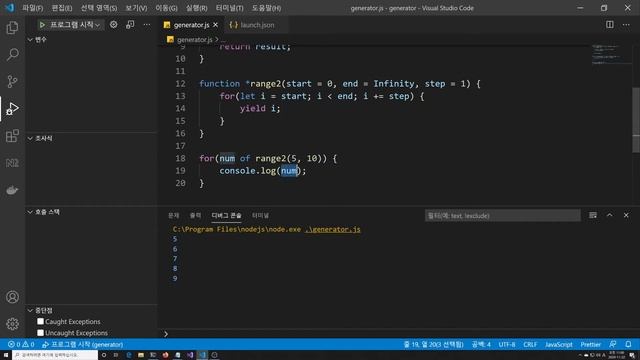Click the editor vertical scrollbar thumb
Screen dimensions: 640x360
coord(636,120)
